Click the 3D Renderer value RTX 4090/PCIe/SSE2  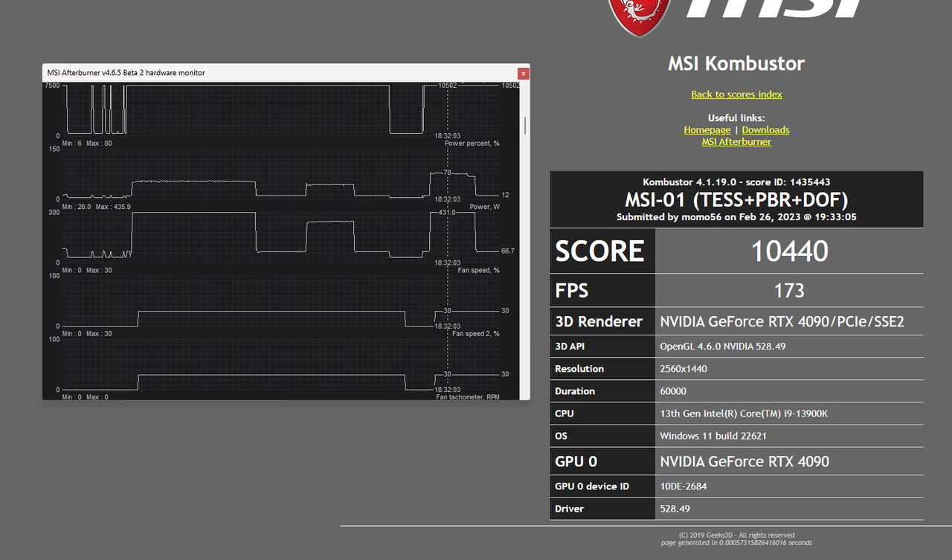click(782, 322)
